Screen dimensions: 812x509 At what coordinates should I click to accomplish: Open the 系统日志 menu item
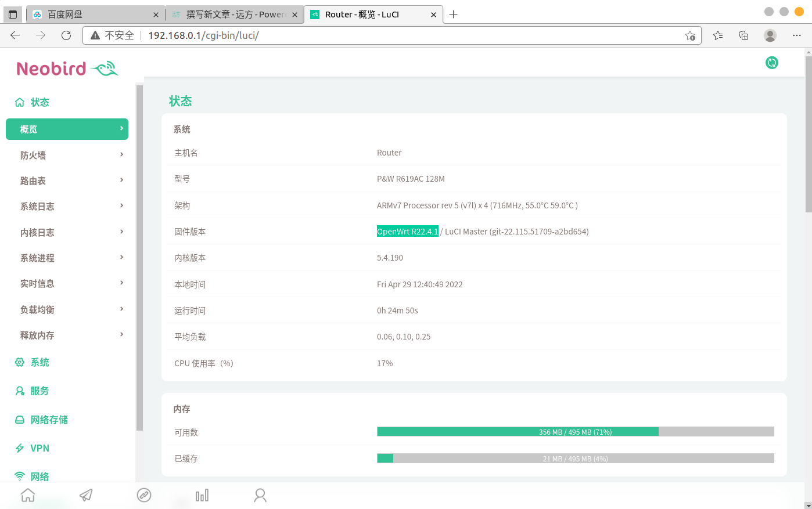pyautogui.click(x=67, y=206)
